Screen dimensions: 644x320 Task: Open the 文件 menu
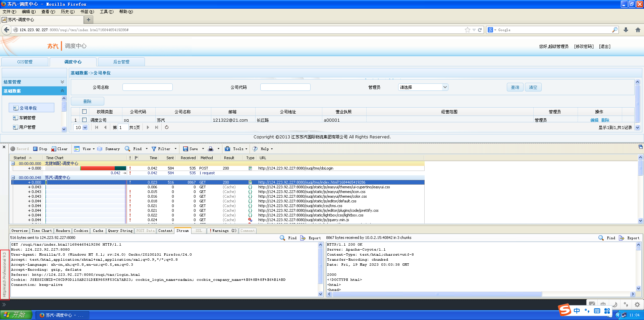click(x=9, y=12)
